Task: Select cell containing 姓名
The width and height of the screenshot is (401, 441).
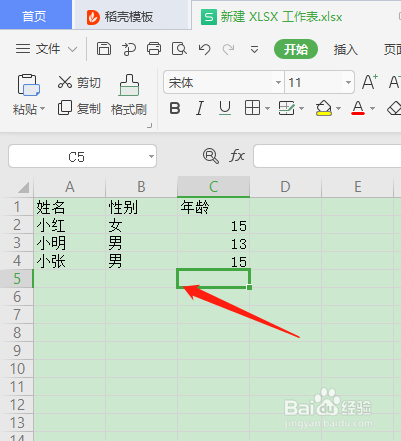Action: click(x=70, y=207)
